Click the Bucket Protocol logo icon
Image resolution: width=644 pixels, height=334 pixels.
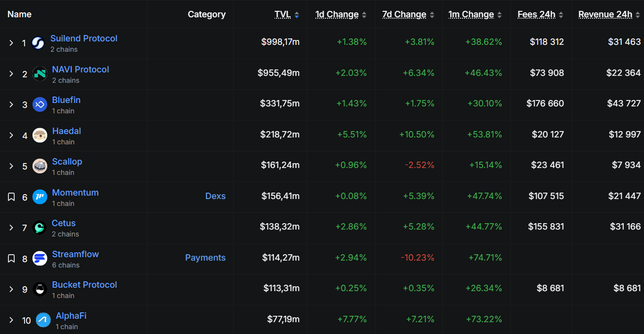point(40,289)
